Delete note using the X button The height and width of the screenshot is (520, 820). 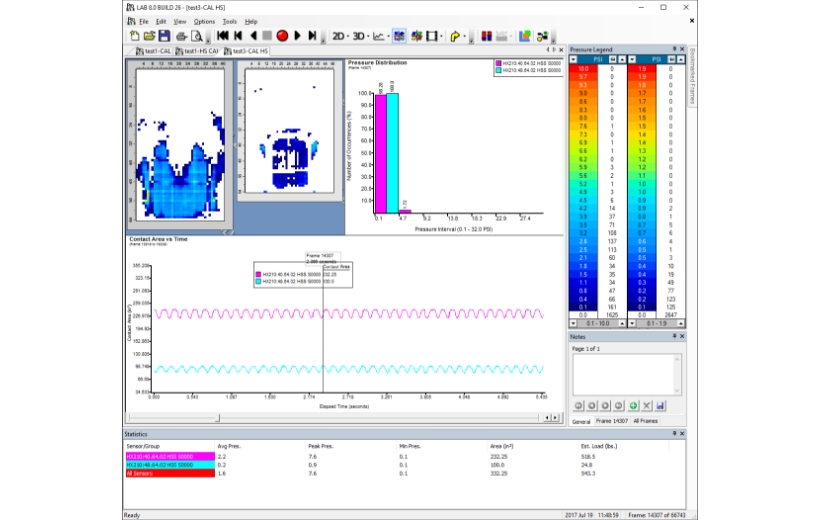(647, 405)
